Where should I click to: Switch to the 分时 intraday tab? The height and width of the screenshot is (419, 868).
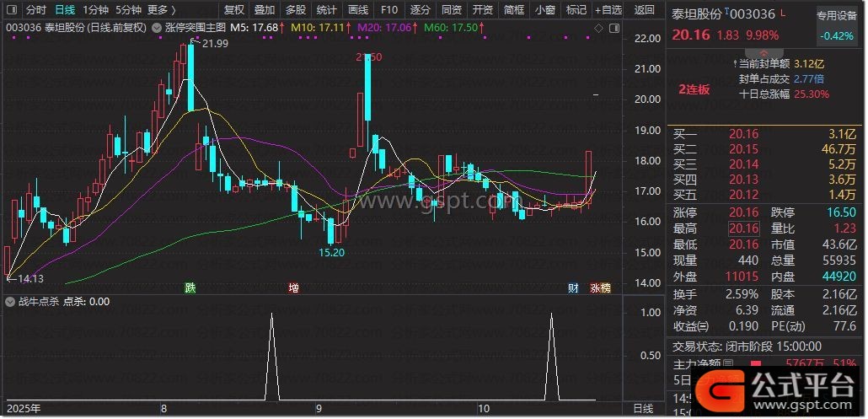pos(35,10)
